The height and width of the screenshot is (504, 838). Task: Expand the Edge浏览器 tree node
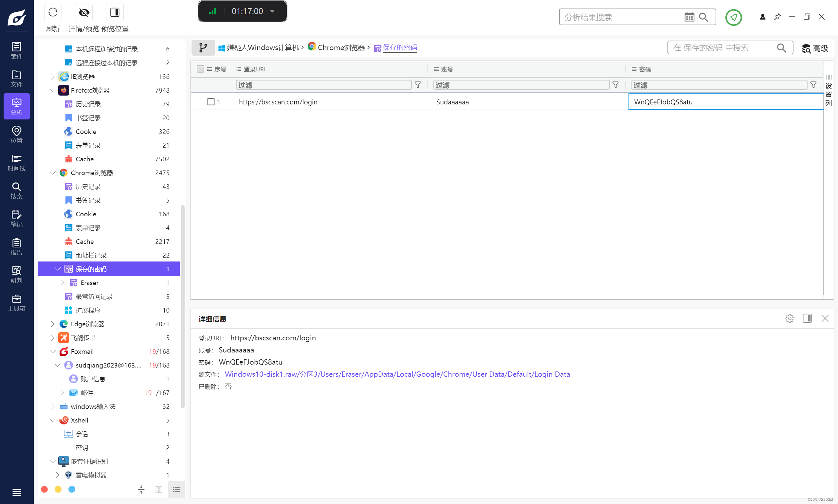point(53,324)
